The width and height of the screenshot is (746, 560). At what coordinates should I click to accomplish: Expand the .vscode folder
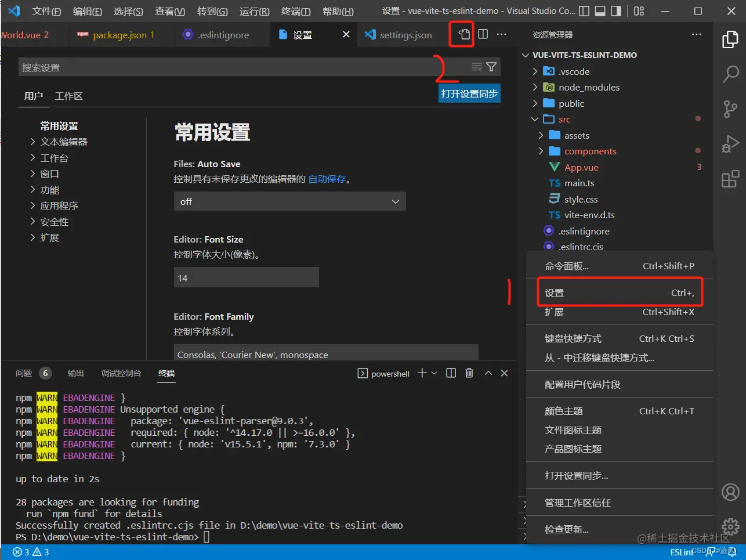tap(535, 71)
